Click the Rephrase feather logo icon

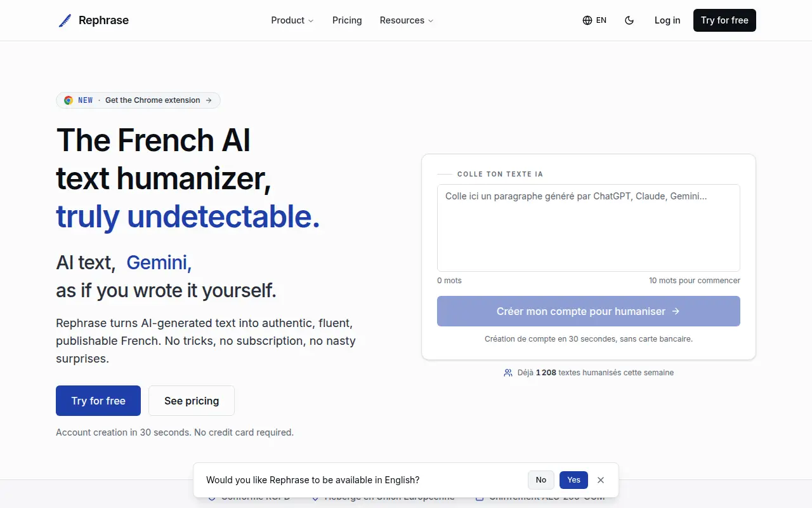point(65,20)
